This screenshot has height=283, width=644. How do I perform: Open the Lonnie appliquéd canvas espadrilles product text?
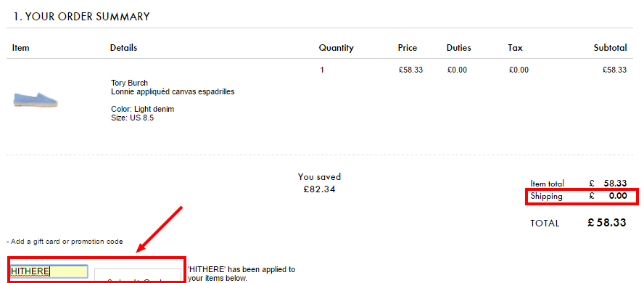[173, 92]
